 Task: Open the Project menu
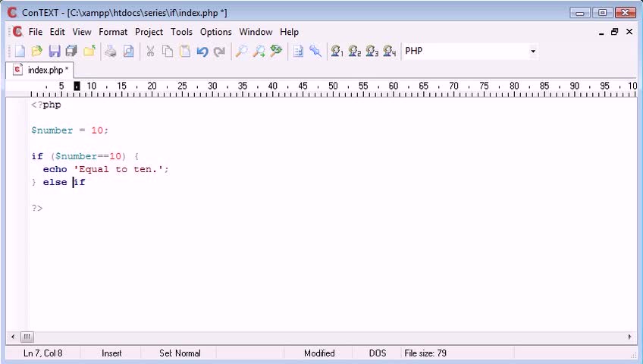pos(149,32)
